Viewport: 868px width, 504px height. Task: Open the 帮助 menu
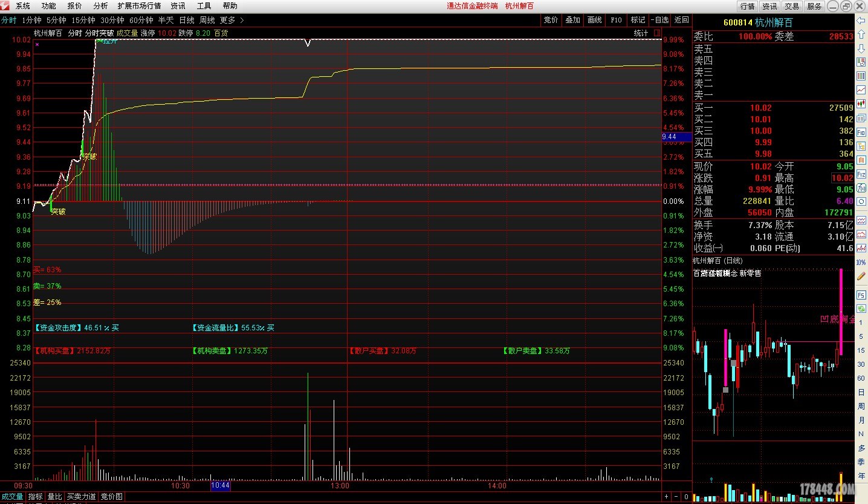tap(230, 6)
